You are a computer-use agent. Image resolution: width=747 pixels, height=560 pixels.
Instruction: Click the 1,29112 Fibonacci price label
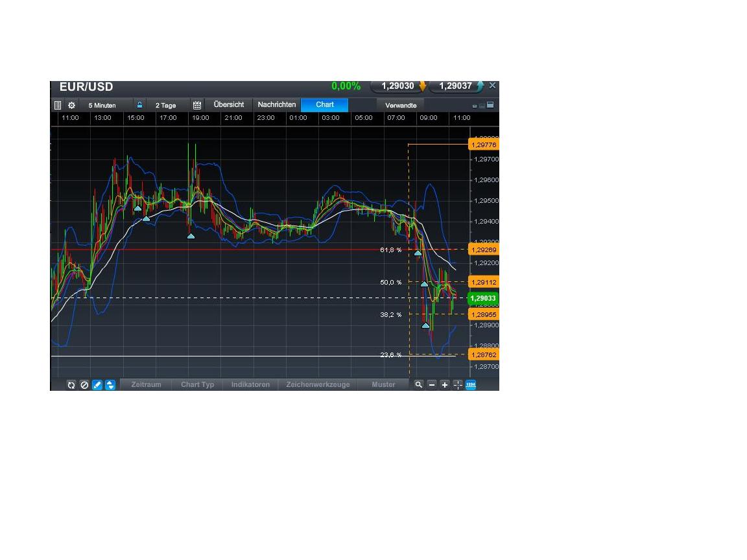click(x=484, y=282)
